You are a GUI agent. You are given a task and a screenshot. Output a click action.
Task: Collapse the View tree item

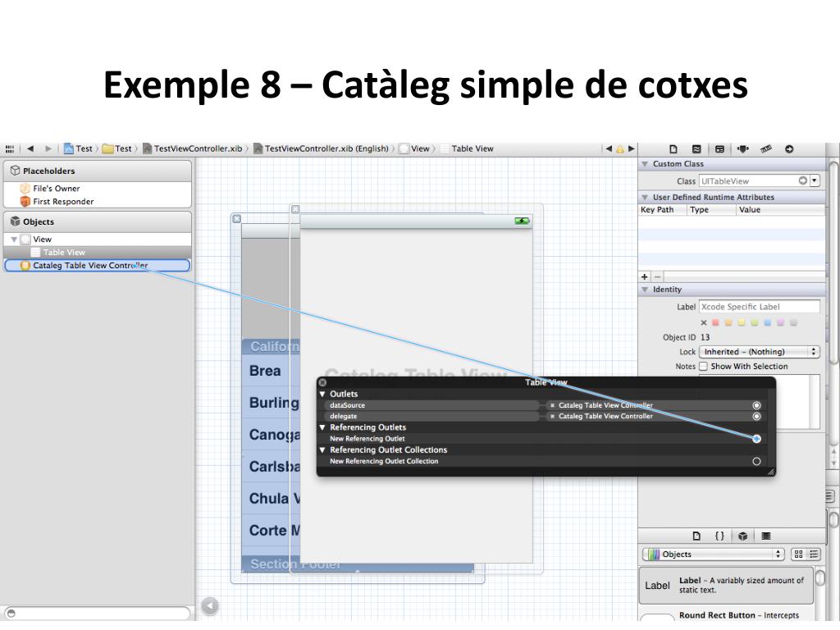coord(14,240)
